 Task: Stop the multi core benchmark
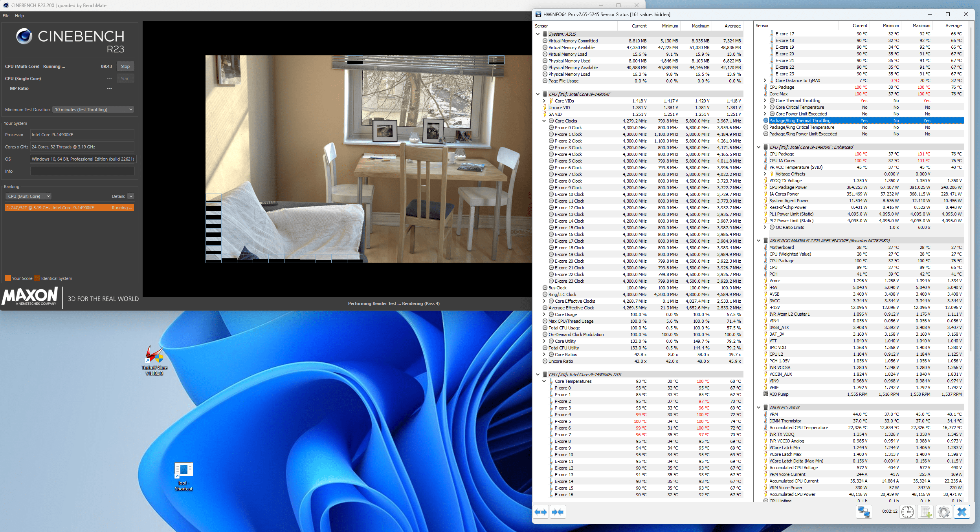(125, 66)
